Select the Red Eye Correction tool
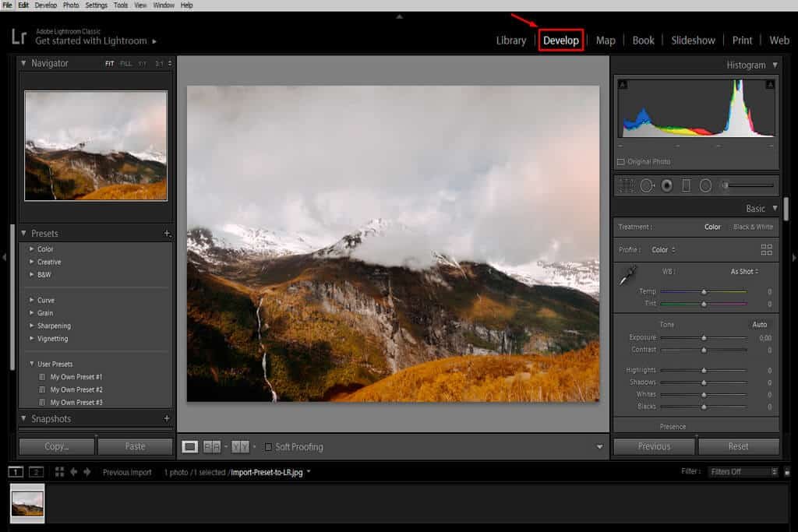The width and height of the screenshot is (798, 532). pyautogui.click(x=667, y=185)
